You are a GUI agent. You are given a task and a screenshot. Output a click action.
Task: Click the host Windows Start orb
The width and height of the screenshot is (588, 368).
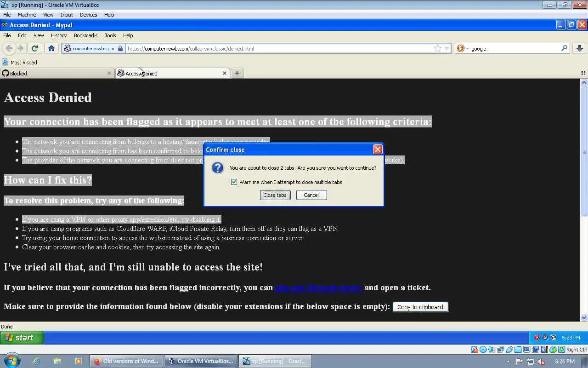click(11, 361)
